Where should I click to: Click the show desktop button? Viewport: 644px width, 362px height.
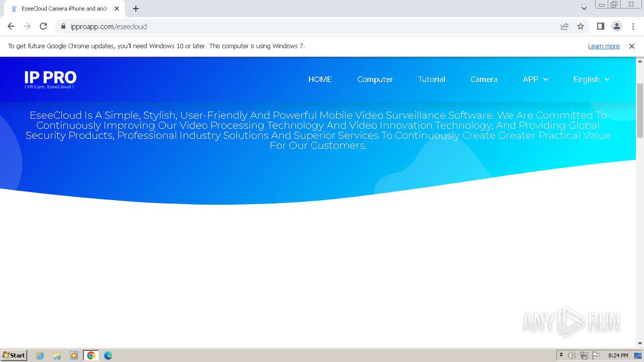click(638, 355)
